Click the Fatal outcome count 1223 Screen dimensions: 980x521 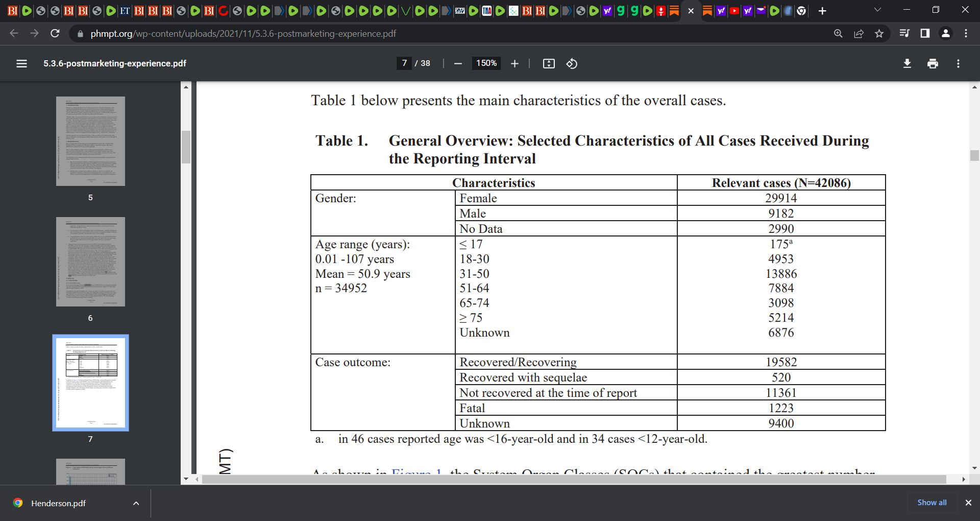pos(781,408)
